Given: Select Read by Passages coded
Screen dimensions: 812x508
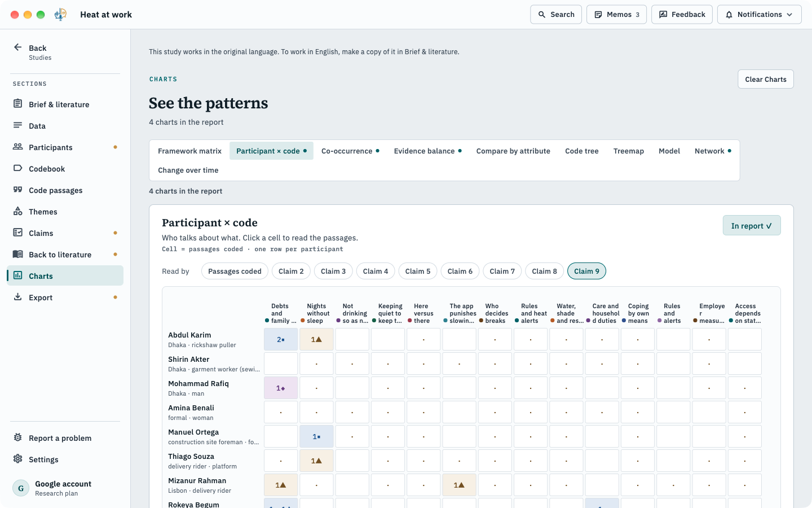Looking at the screenshot, I should point(235,271).
